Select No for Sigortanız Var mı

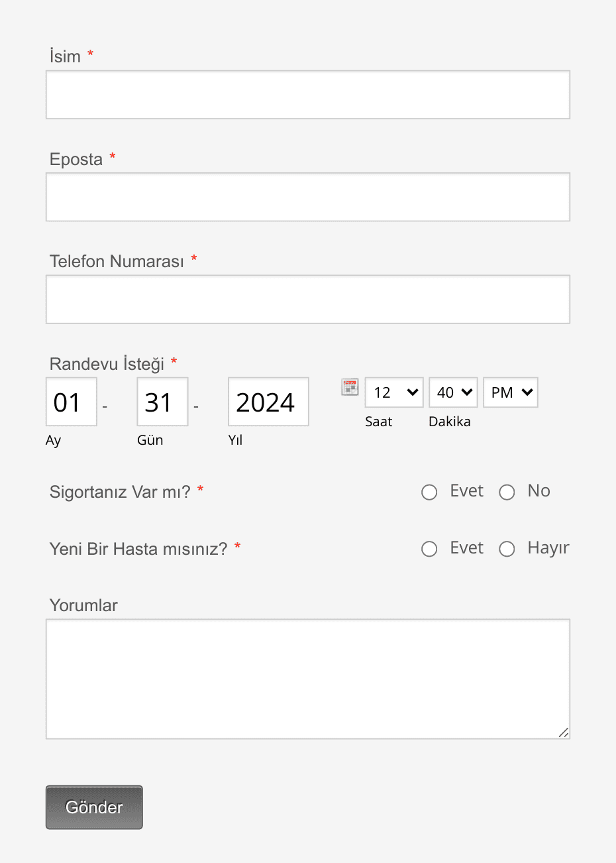(507, 492)
